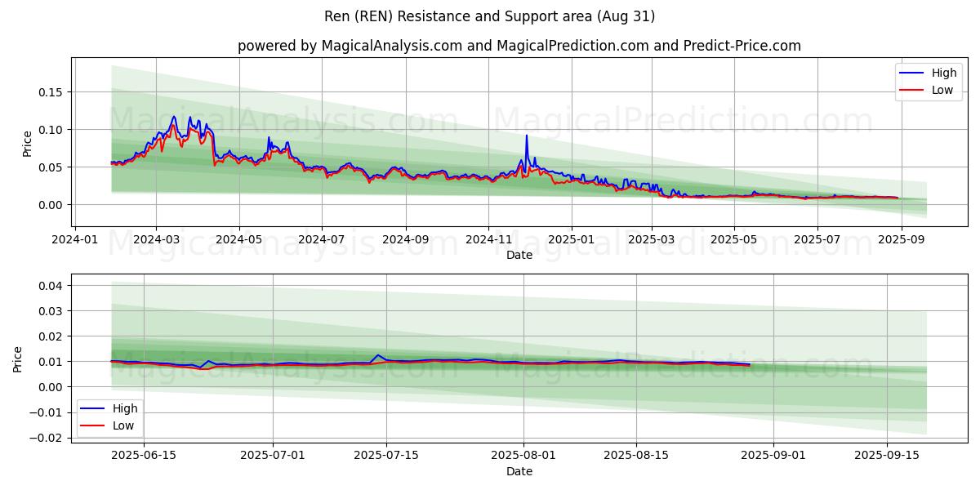
Task: Click the top chart x-axis label '2024-09'
Action: coord(406,240)
